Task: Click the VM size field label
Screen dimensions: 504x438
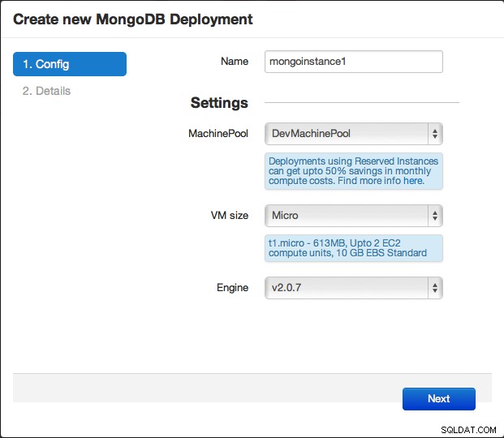Action: coord(230,215)
